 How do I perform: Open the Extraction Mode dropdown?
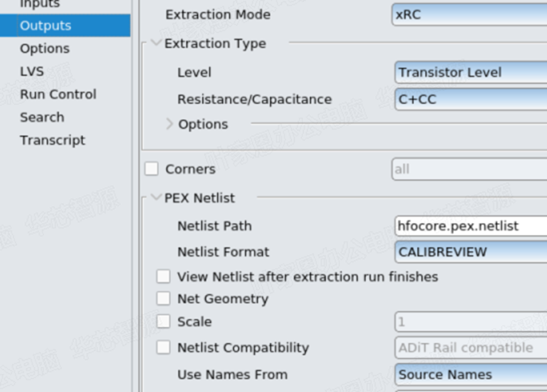point(469,15)
